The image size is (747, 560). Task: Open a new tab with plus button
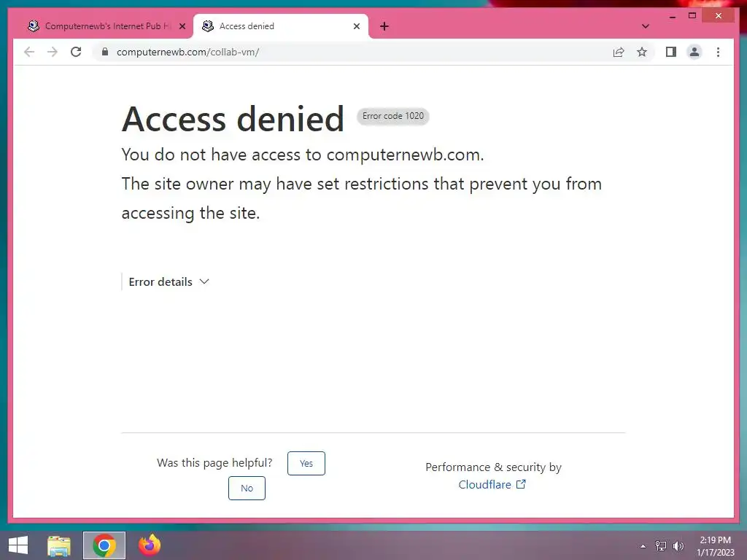pyautogui.click(x=384, y=26)
